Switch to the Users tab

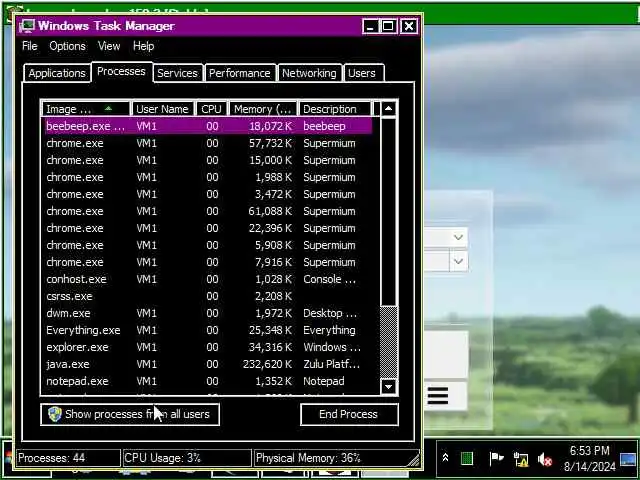click(362, 73)
